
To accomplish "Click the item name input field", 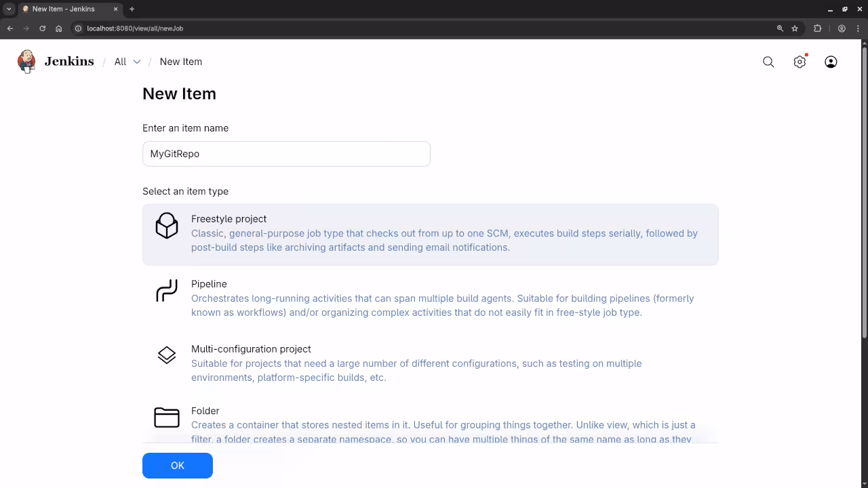I will coord(286,154).
